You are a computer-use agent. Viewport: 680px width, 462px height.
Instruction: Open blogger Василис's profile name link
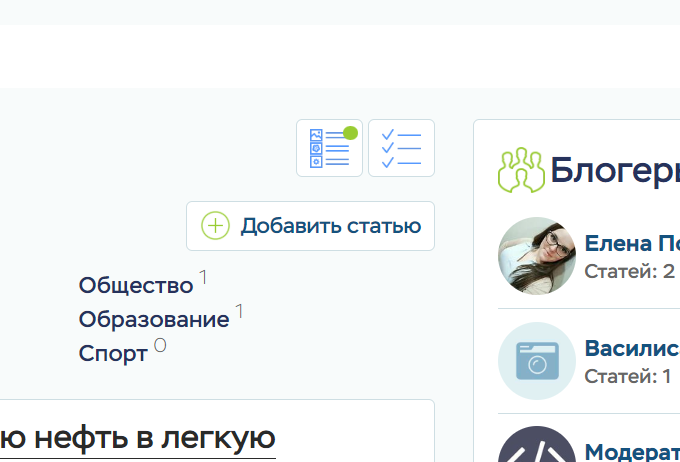pyautogui.click(x=631, y=349)
